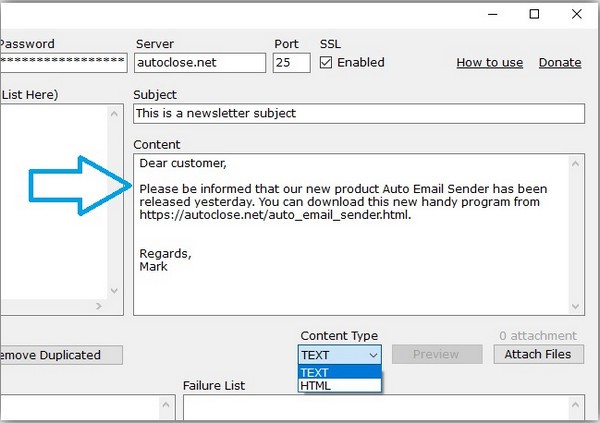Viewport: 600px width, 423px height.
Task: Click inside the Failure List box
Action: pos(375,407)
